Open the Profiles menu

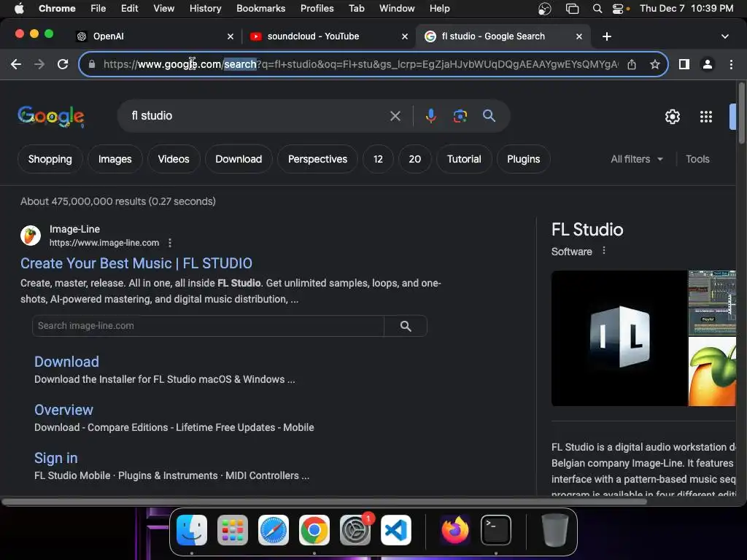pos(317,9)
